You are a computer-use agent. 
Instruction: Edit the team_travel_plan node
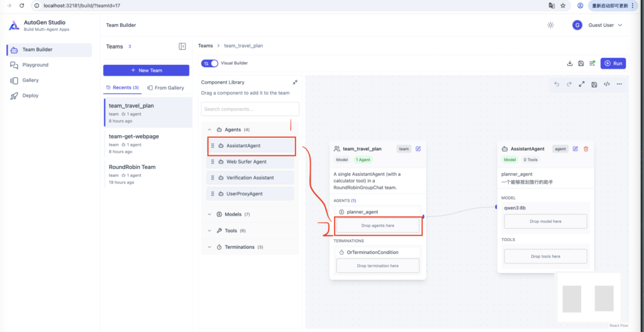point(418,149)
